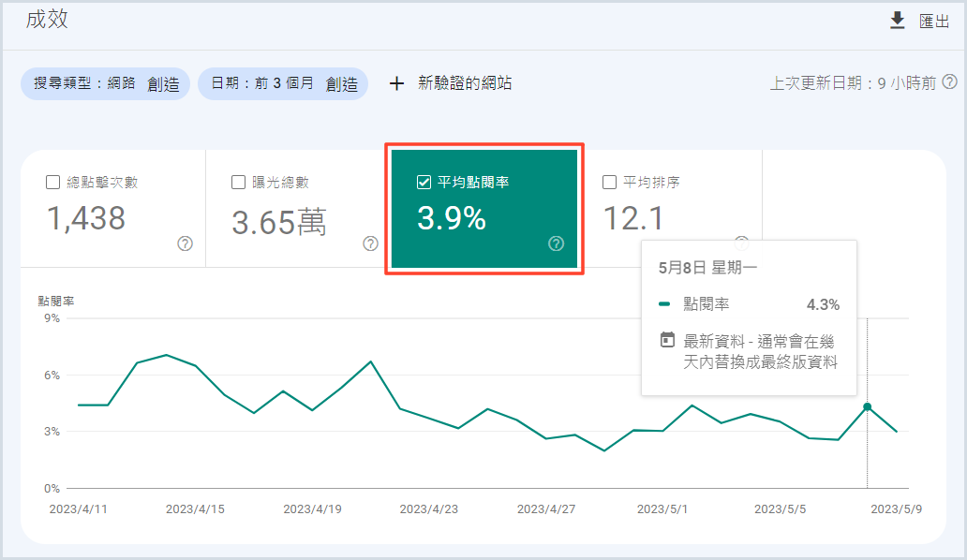
Task: Tick the 曝光總數 checkbox
Action: 239,182
